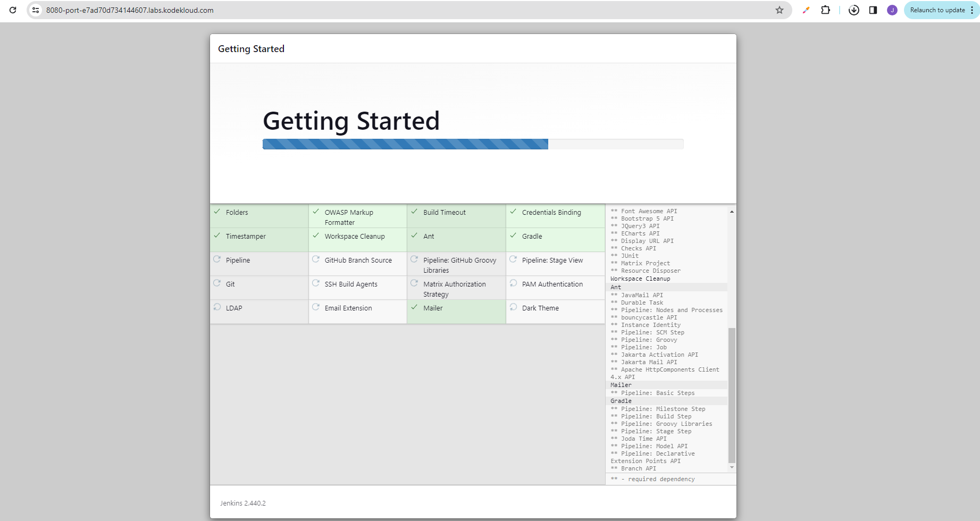Toggle the browser side panel icon

coord(873,10)
